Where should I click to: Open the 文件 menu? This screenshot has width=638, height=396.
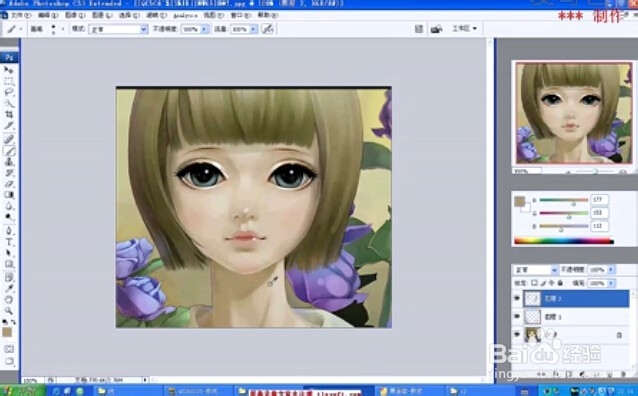click(20, 15)
